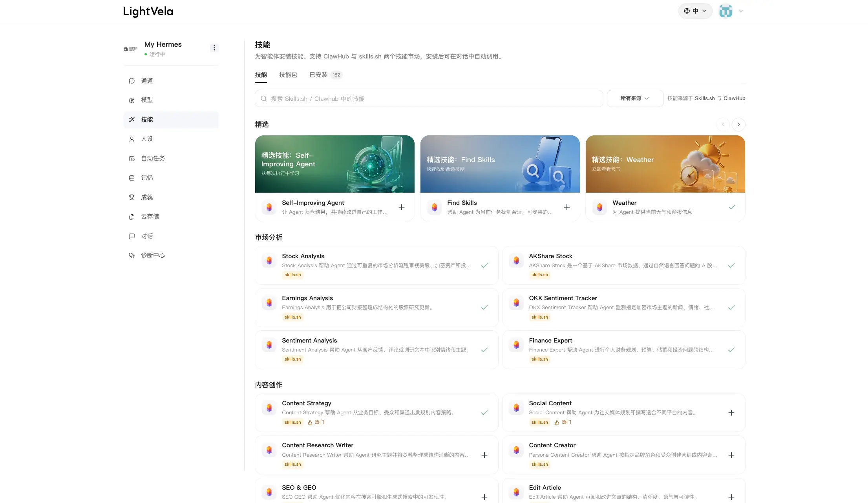Open the 模型 models sidebar icon
This screenshot has width=868, height=503.
click(132, 100)
